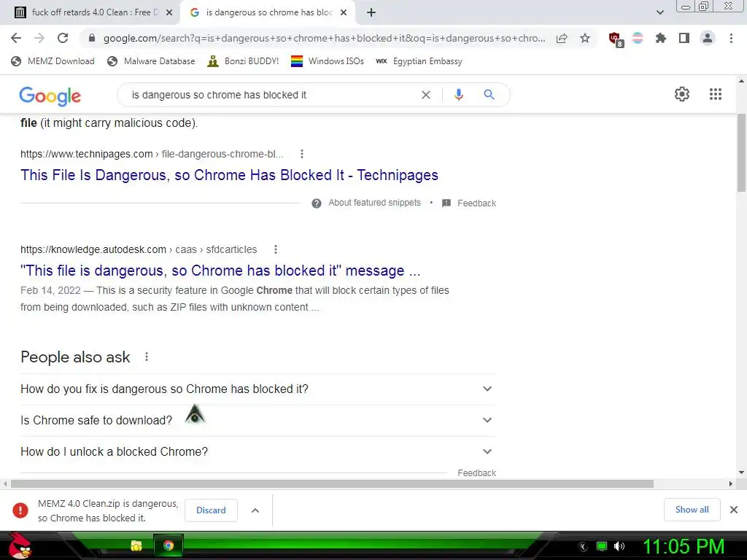This screenshot has width=747, height=560.
Task: Start voice search with the microphone
Action: coord(458,95)
